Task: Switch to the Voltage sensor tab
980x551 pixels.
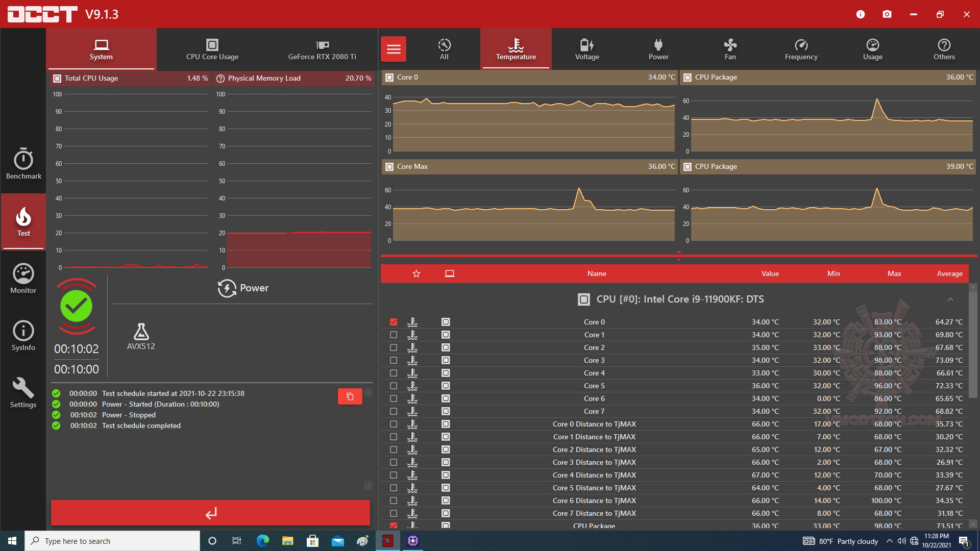Action: 587,49
